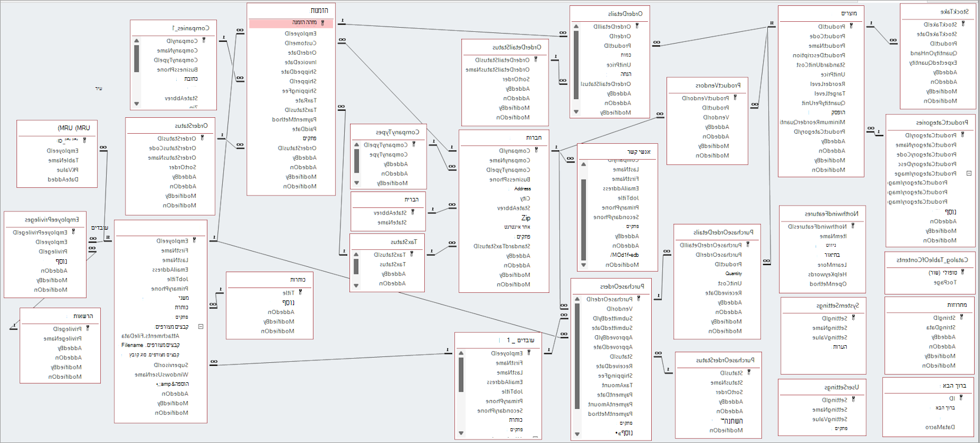980x443 pixels.
Task: Click the key icon on highlighted מזהה הזמנה row
Action: [x=322, y=23]
